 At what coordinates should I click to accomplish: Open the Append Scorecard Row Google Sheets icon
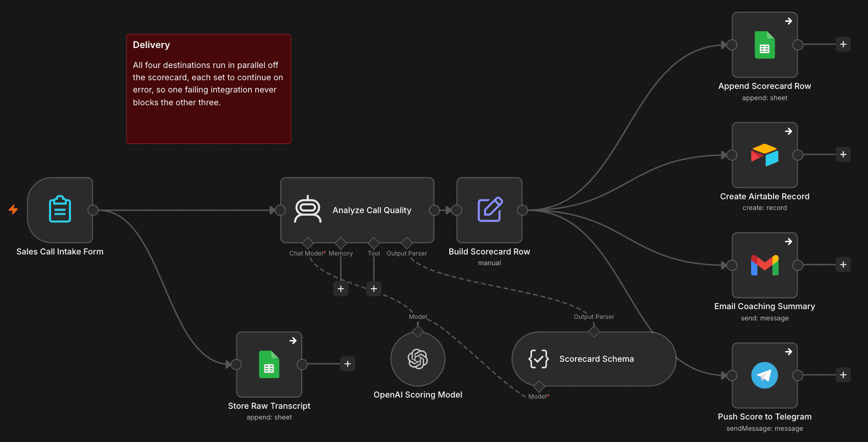[x=764, y=45]
